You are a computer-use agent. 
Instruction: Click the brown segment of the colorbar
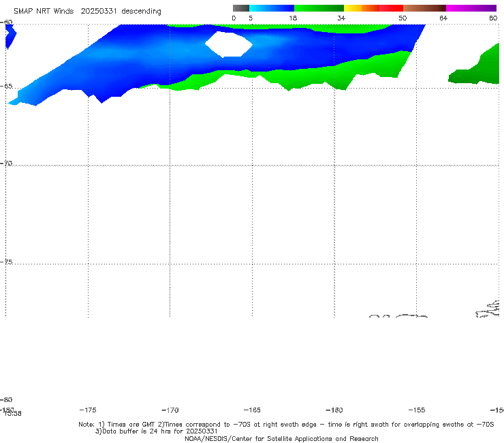click(424, 8)
